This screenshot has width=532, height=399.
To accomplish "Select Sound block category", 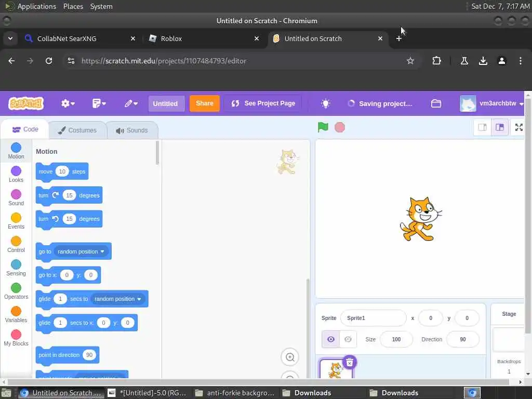I will coord(16,198).
